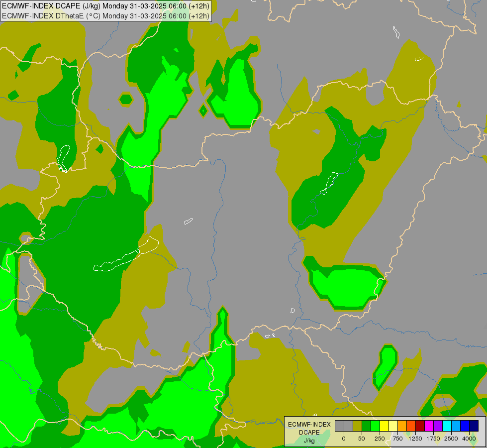
Task: Click the bright green legend swatch before 250
Action: coord(376,426)
